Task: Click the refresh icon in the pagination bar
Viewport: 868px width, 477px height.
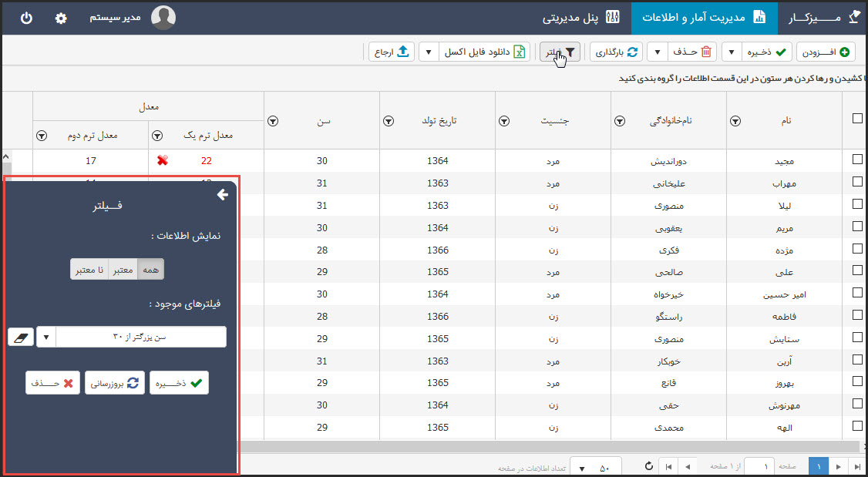Action: 648,466
